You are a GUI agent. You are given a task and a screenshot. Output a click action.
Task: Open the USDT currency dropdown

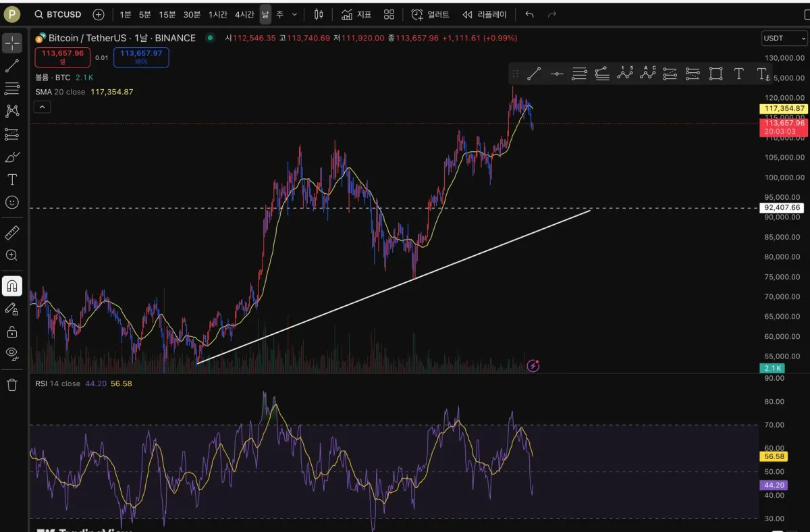(783, 38)
